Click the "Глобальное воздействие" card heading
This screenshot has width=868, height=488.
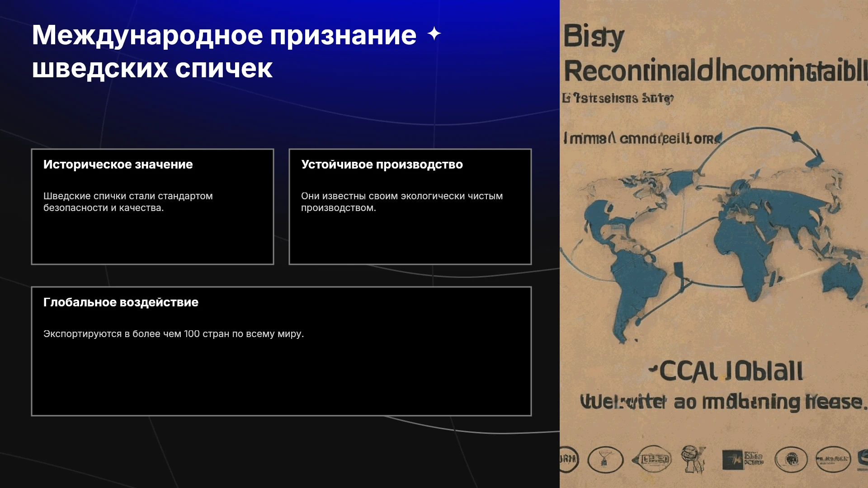click(121, 302)
